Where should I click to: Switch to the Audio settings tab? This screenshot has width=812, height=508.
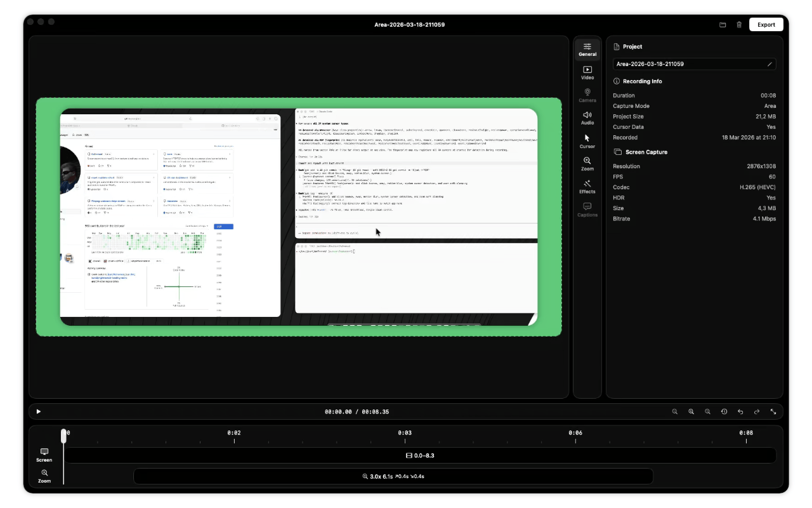tap(587, 118)
